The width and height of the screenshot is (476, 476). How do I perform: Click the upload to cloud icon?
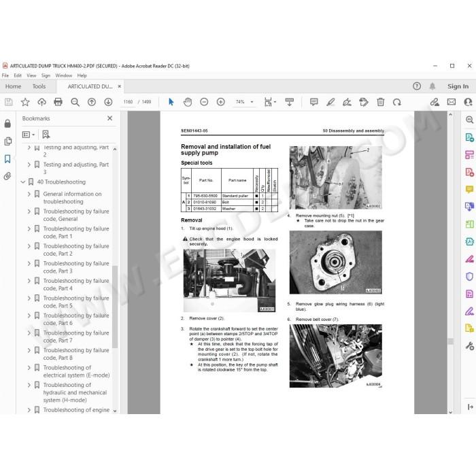(41, 102)
